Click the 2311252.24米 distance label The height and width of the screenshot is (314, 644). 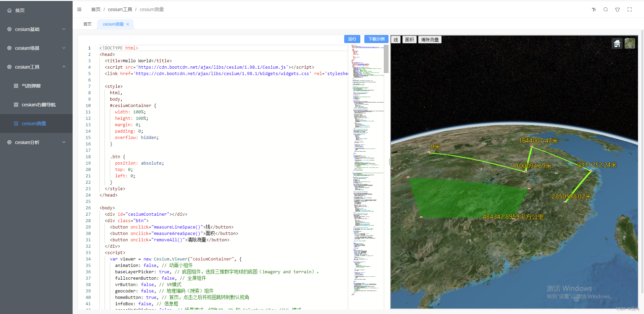click(x=597, y=165)
